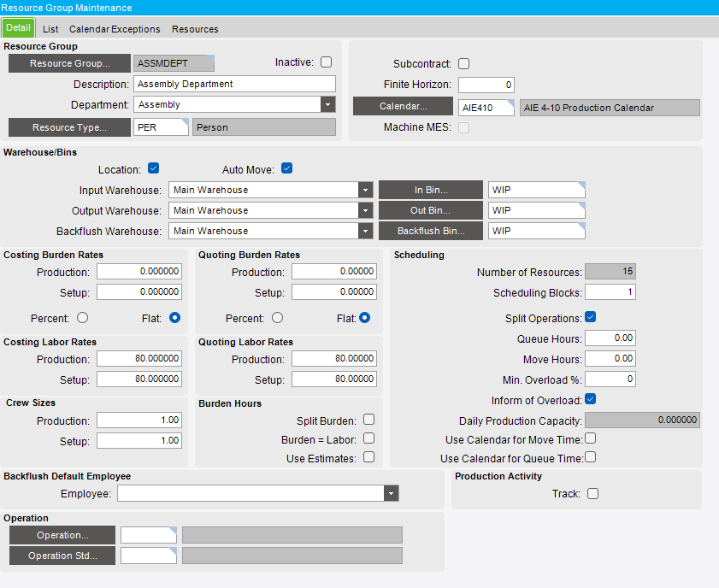
Task: Open the Backflush Bin lookup
Action: pos(431,231)
